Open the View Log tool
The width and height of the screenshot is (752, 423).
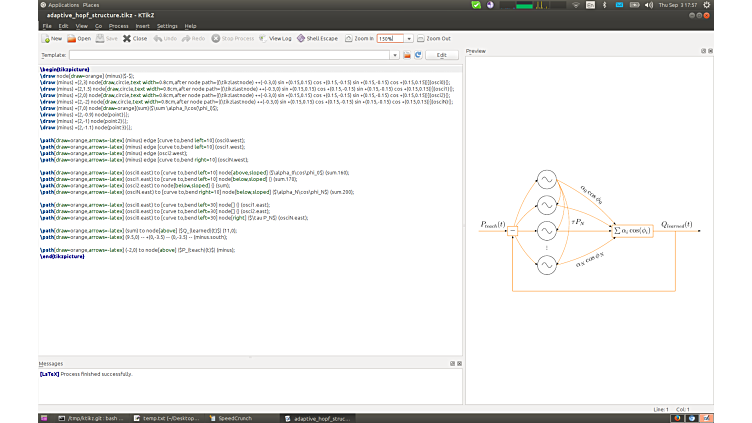[262, 38]
